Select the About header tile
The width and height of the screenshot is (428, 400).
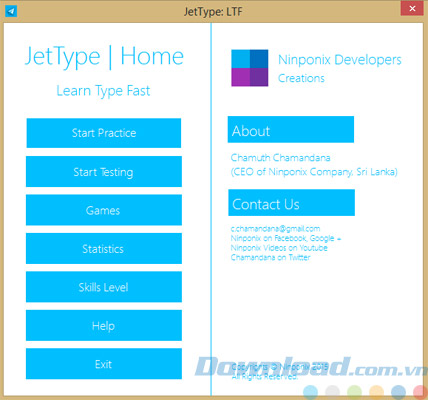coord(291,130)
